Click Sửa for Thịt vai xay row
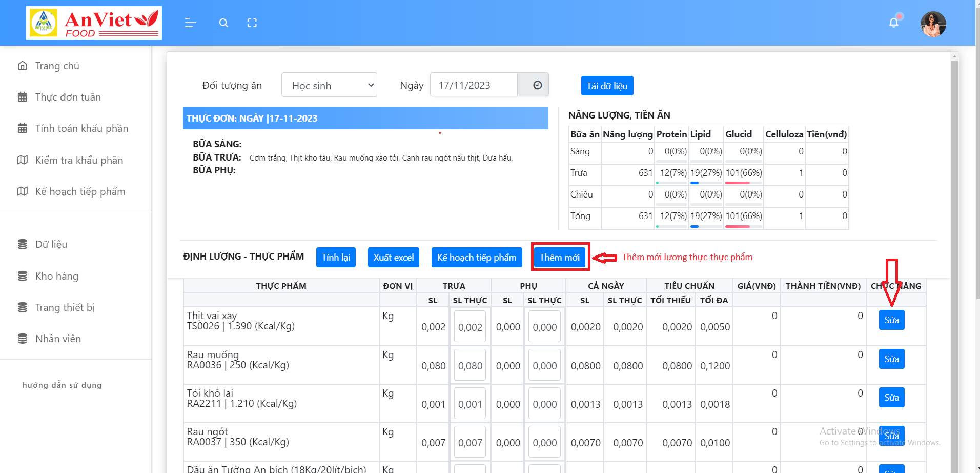980x473 pixels. coord(891,320)
